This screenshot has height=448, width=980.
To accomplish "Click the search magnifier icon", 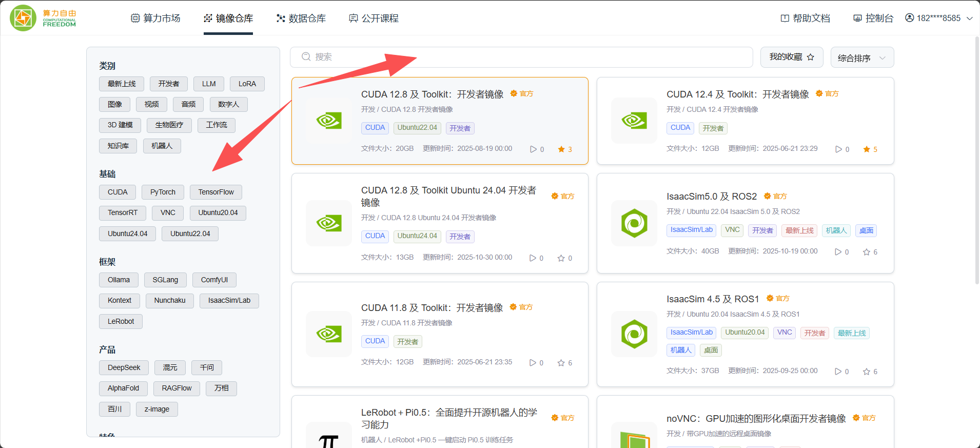I will (306, 57).
